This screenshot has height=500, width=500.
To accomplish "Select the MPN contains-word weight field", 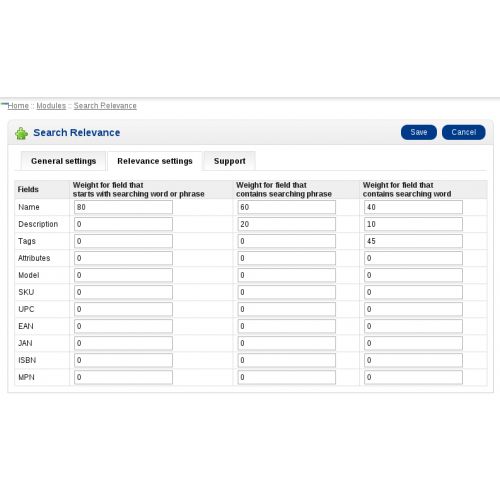I will pos(413,377).
